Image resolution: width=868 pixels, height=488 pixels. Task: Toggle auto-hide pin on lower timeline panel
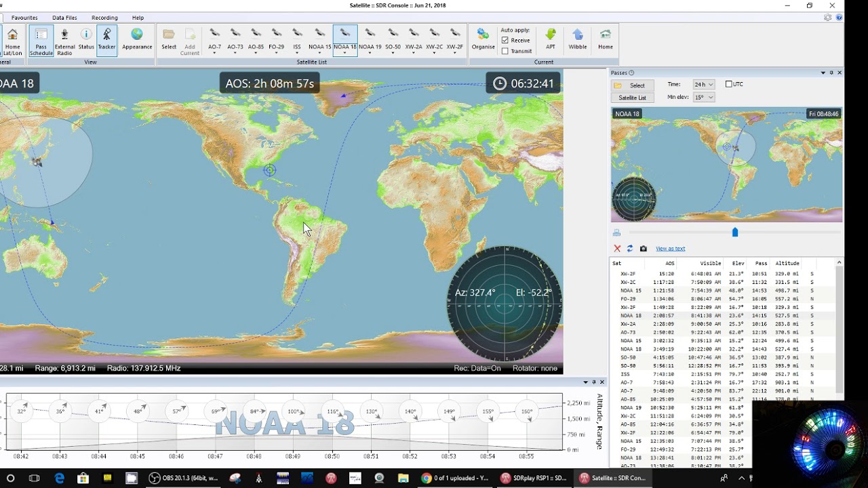point(594,382)
